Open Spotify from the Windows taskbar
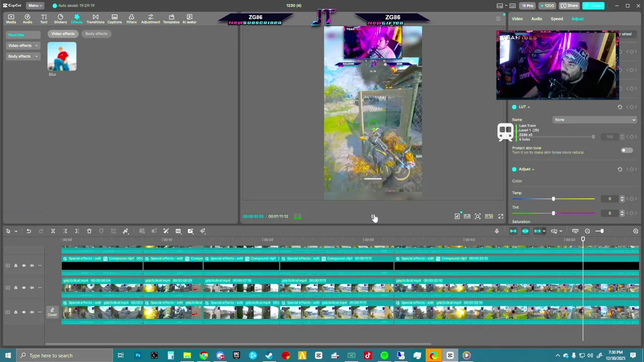The image size is (644, 362). [x=384, y=355]
